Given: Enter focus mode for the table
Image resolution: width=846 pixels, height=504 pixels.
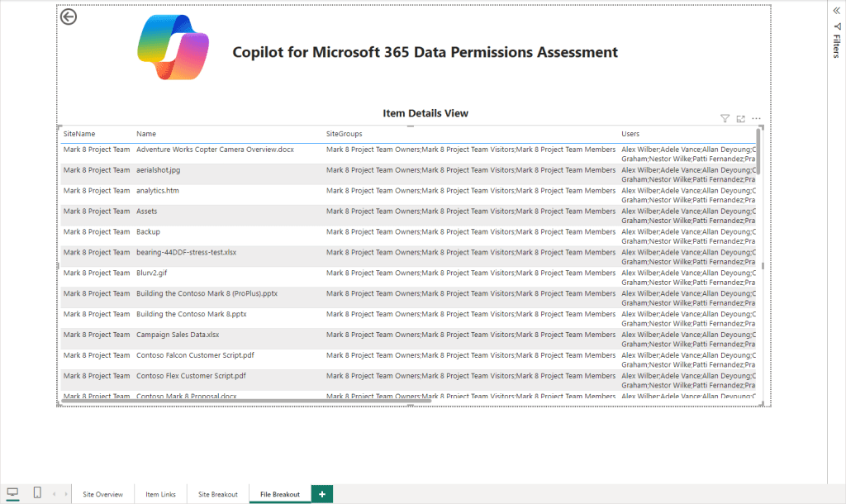Looking at the screenshot, I should tap(740, 119).
